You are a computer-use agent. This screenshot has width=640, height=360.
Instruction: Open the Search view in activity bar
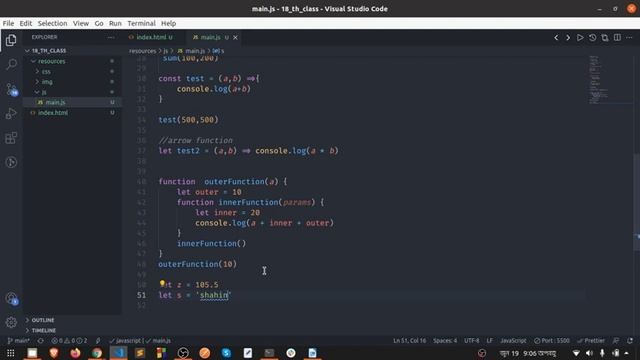(11, 64)
